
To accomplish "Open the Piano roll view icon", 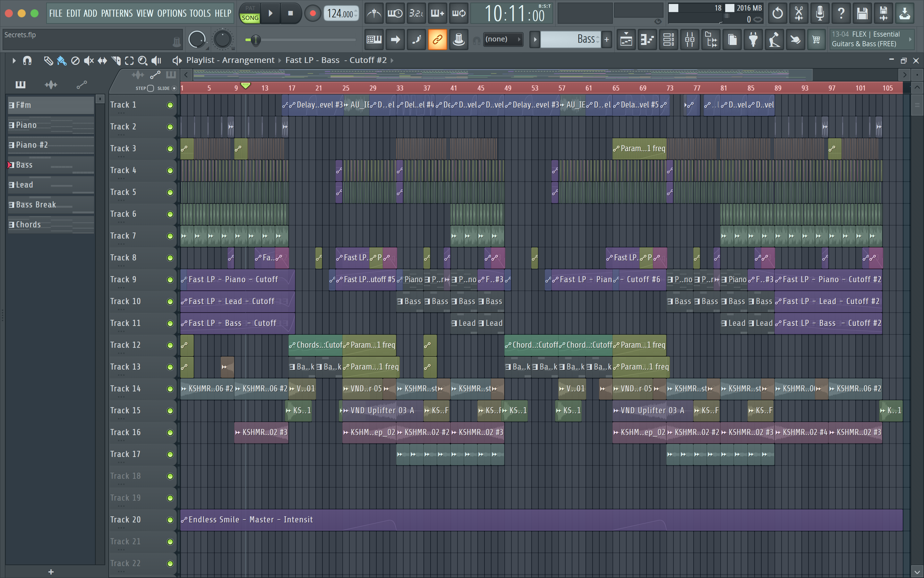I will pos(647,39).
